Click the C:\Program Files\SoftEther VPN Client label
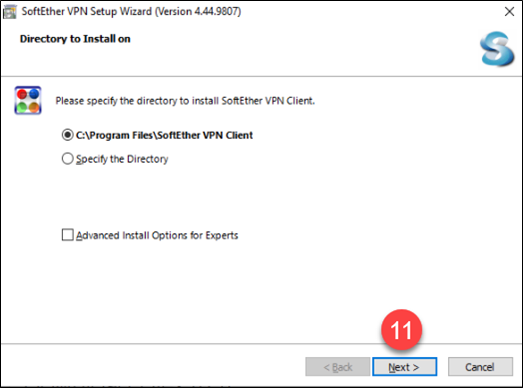 pyautogui.click(x=164, y=135)
